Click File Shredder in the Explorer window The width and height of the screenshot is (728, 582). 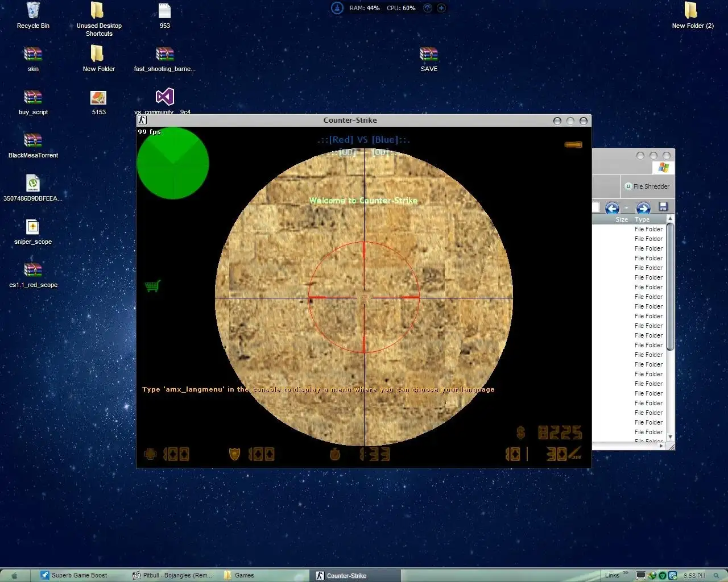647,186
